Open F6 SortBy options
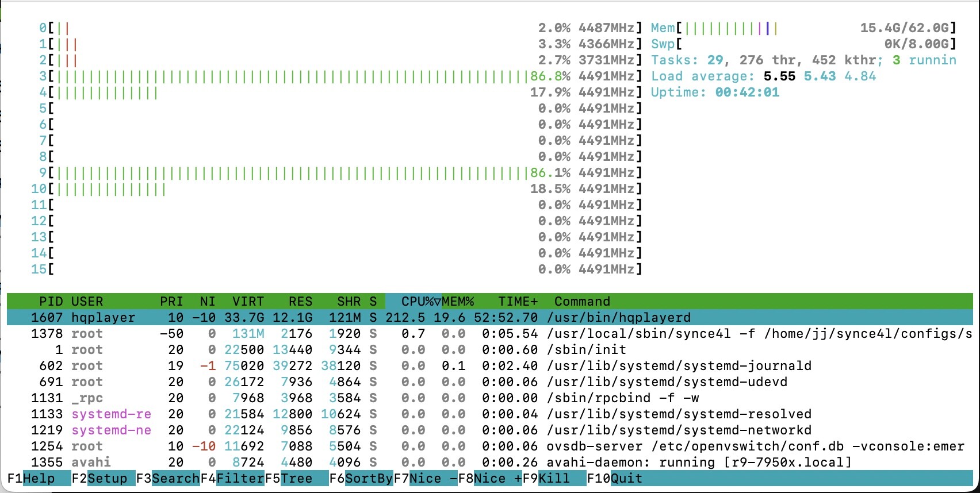This screenshot has height=493, width=980. 361,479
